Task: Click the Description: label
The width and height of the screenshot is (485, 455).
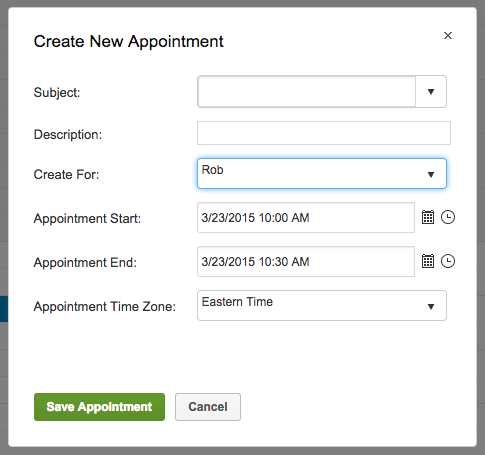Action: point(68,135)
